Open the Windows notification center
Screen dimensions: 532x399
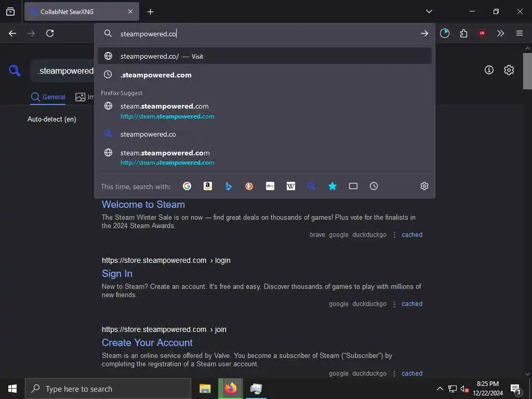coord(516,389)
